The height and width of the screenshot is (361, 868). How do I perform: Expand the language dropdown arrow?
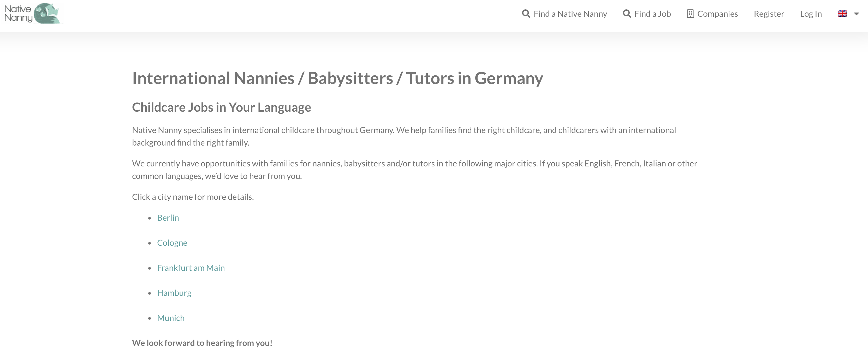tap(856, 14)
